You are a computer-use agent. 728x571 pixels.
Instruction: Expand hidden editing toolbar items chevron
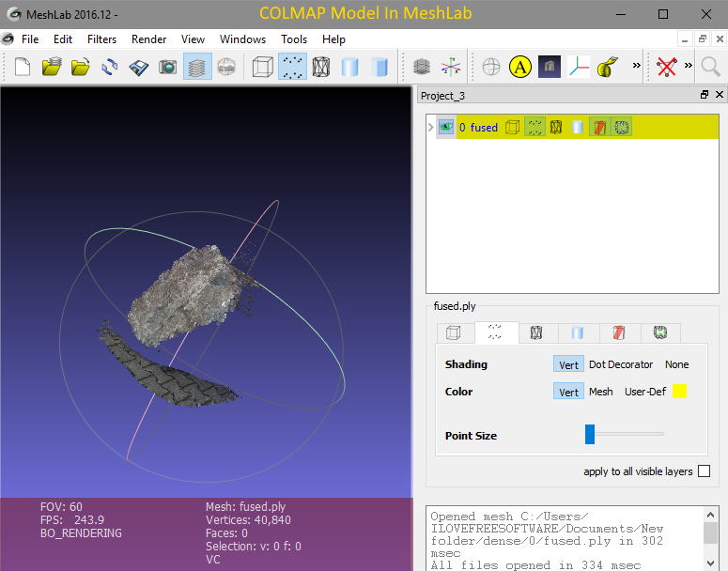pyautogui.click(x=637, y=66)
